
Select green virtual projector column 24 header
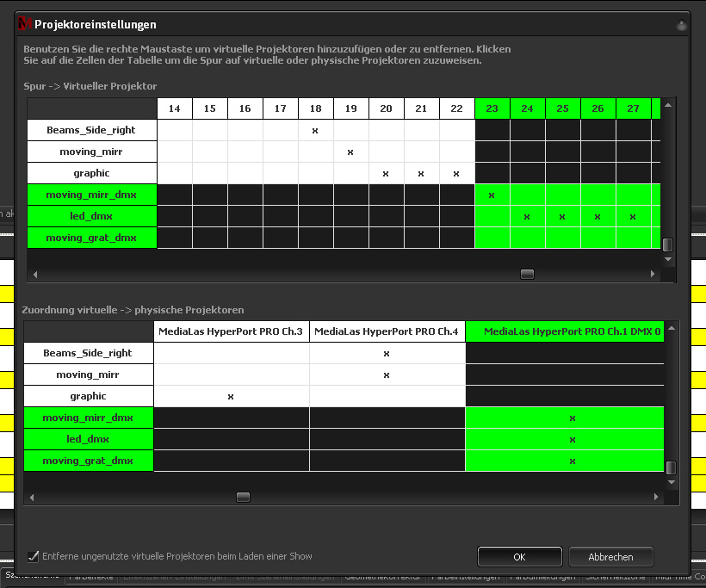pyautogui.click(x=528, y=108)
